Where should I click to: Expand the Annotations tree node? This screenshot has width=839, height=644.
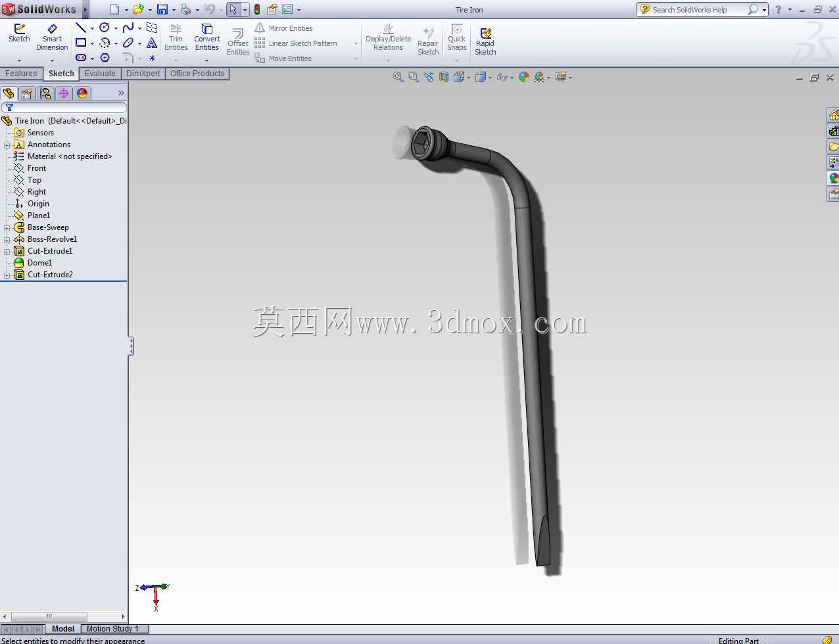[7, 145]
